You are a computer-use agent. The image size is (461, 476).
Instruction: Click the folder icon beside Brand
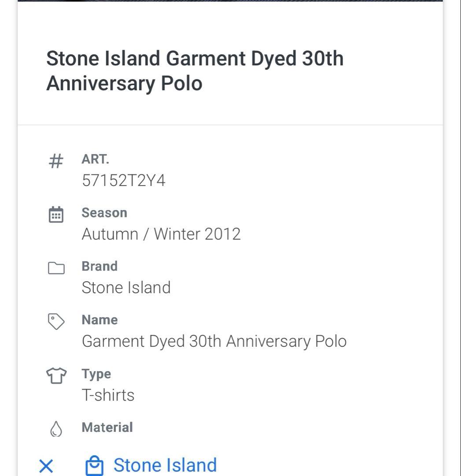coord(56,268)
